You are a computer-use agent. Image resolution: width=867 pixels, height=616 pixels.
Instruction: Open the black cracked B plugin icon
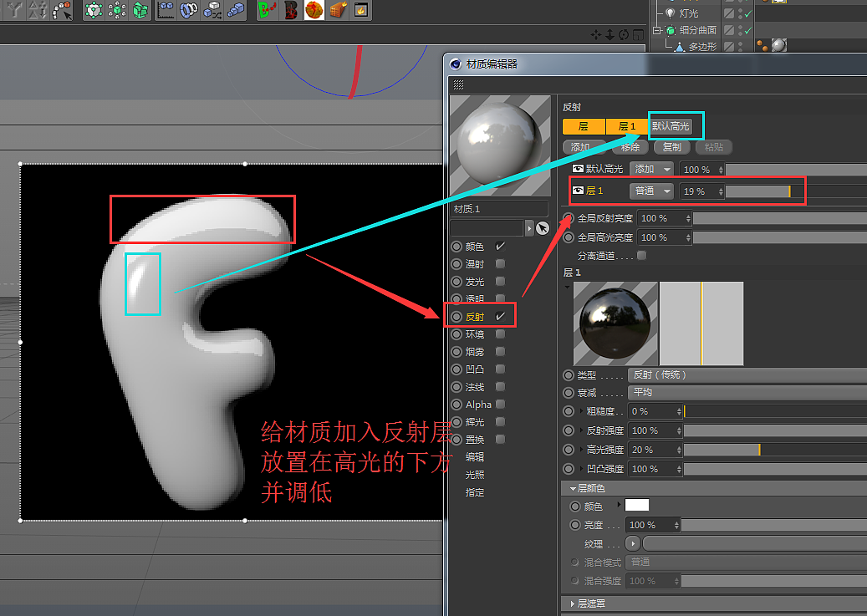pos(290,10)
